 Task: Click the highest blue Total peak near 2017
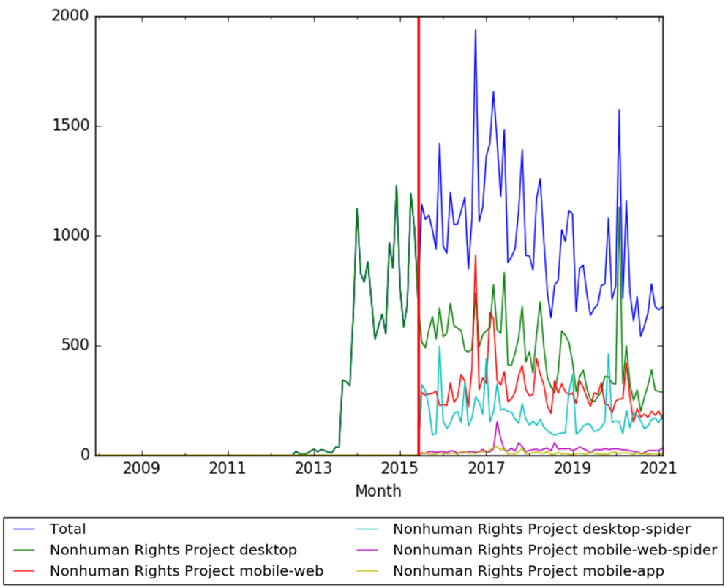click(476, 31)
